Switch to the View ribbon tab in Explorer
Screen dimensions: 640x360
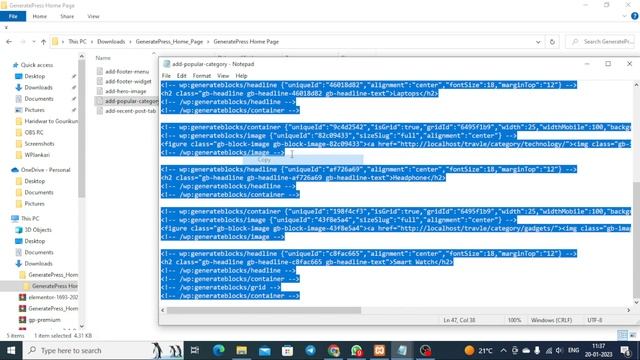pyautogui.click(x=93, y=16)
